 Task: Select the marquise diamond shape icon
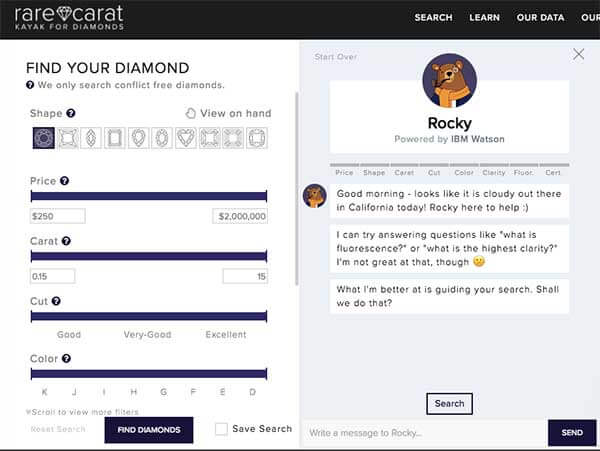pos(91,138)
